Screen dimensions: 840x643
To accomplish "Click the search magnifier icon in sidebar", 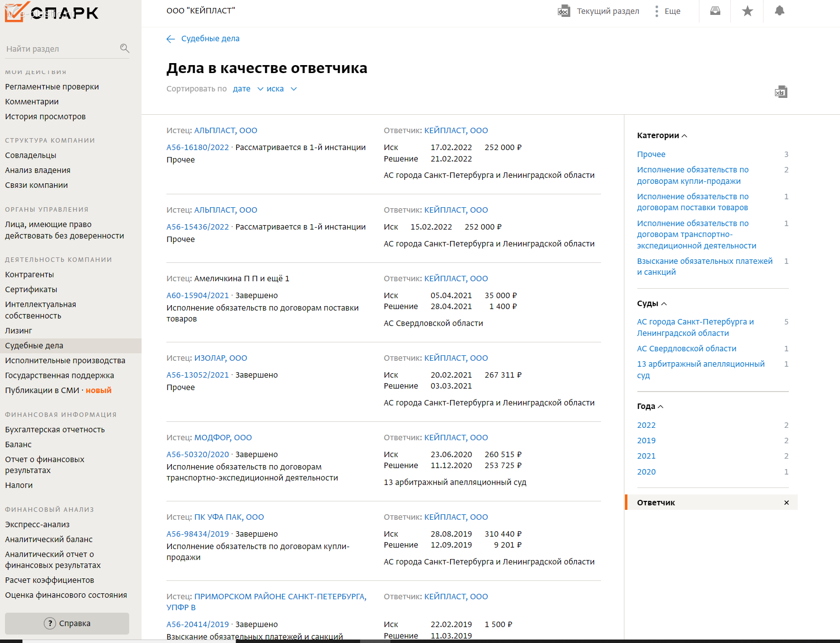I will tap(125, 48).
